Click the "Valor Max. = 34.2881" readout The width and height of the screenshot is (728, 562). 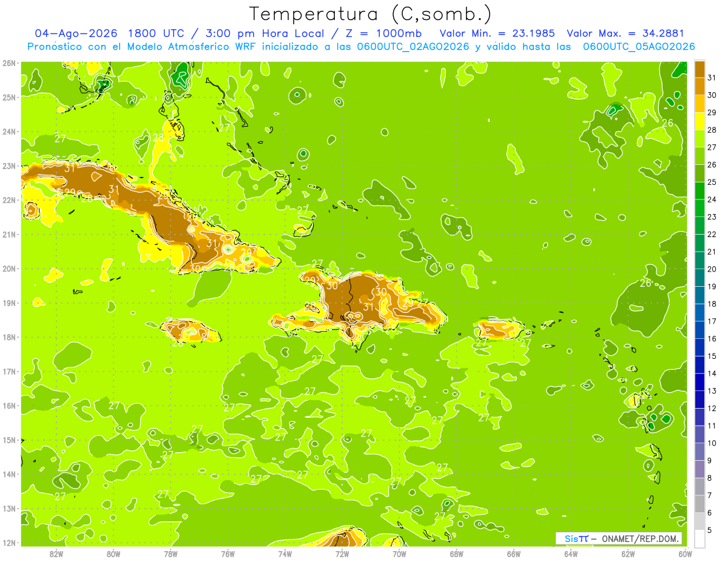[625, 33]
